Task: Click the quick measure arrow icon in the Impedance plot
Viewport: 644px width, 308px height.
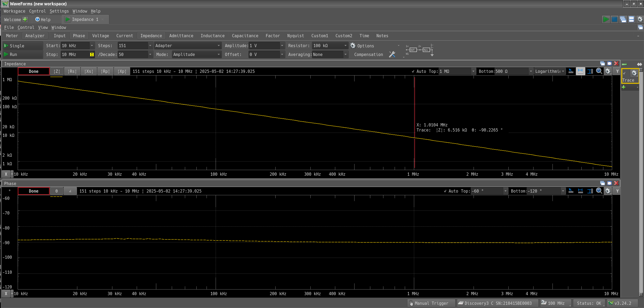Action: tap(571, 71)
